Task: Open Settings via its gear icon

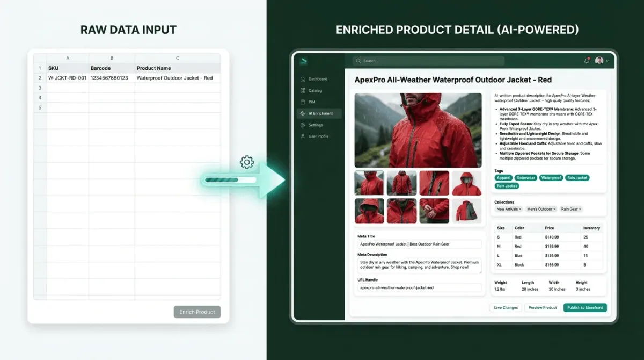Action: [x=303, y=125]
